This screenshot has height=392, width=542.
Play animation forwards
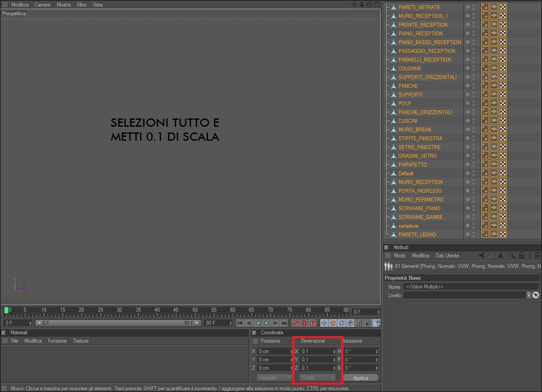(x=266, y=323)
